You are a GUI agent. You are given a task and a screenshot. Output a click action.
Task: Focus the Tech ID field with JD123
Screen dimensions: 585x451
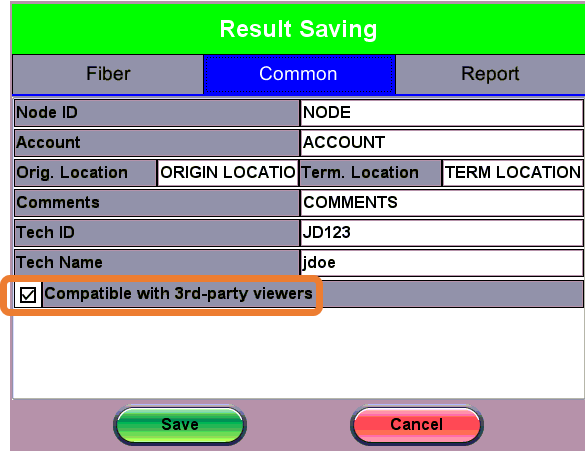[x=442, y=233]
